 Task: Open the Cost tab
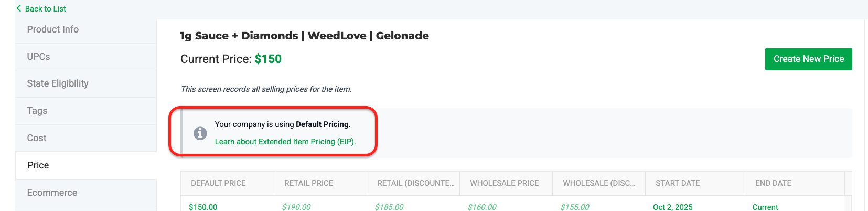37,138
